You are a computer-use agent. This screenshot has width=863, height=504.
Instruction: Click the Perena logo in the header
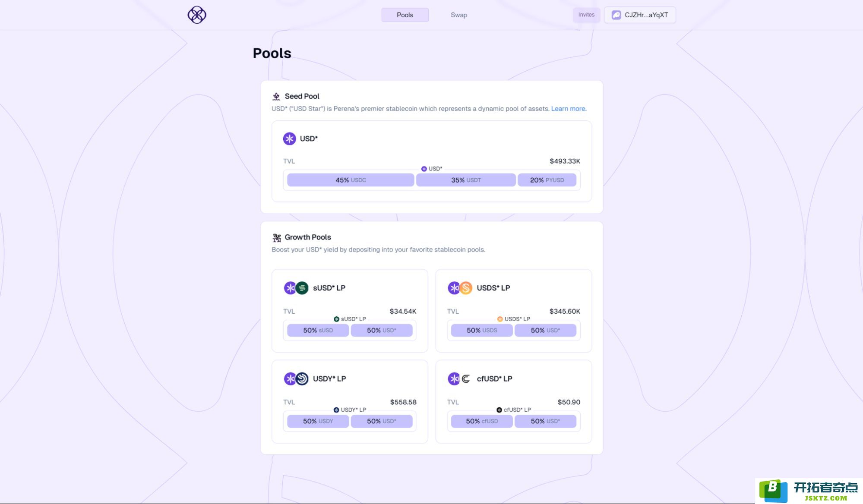197,15
